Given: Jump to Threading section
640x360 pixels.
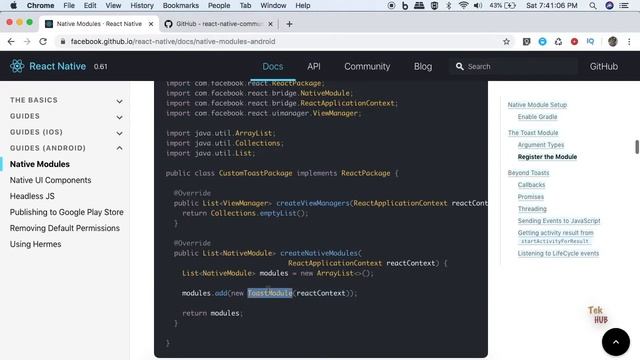Looking at the screenshot, I should [532, 209].
